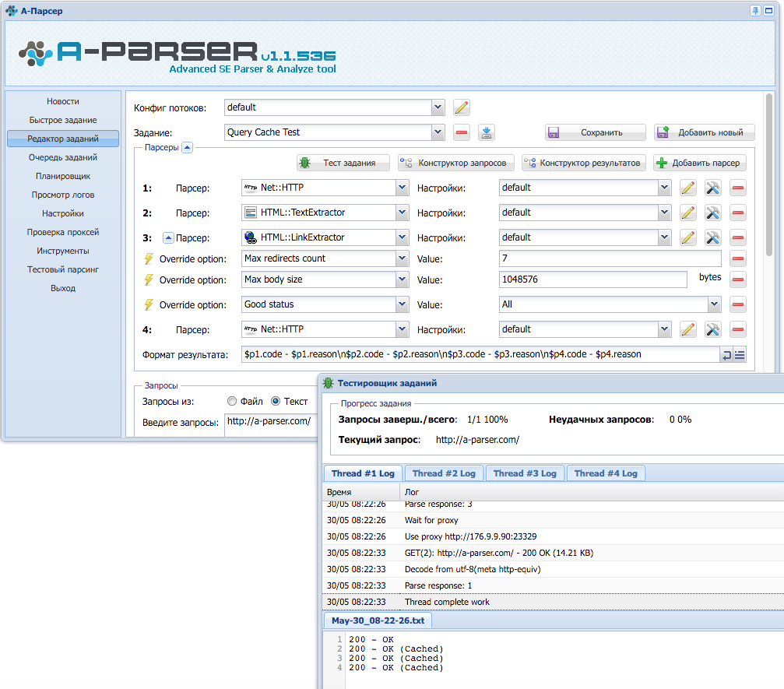Select Файл as queries source
The height and width of the screenshot is (689, 784).
[231, 401]
